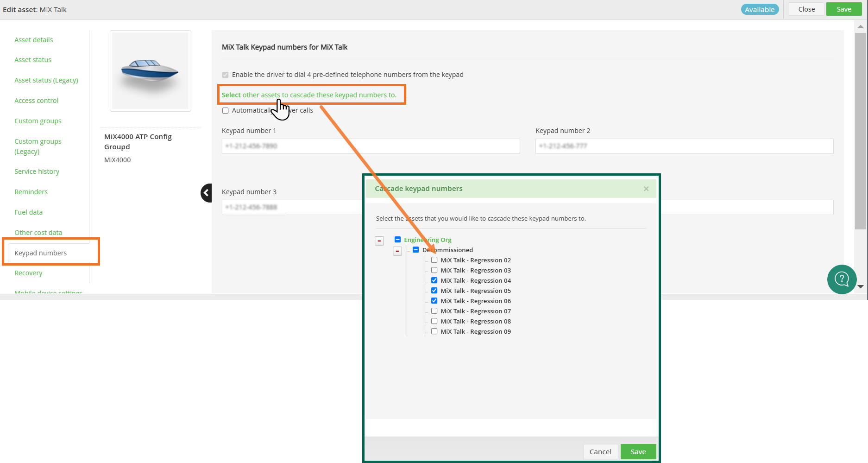Open Service history section
The height and width of the screenshot is (463, 868).
tap(37, 171)
